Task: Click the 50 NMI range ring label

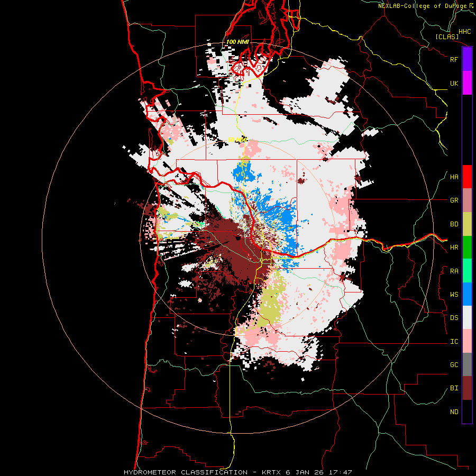Action: [237, 140]
